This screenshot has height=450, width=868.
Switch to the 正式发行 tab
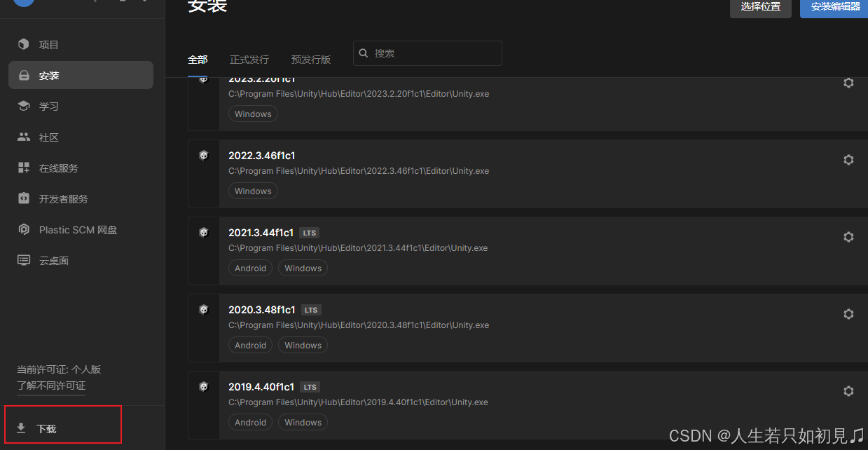tap(249, 60)
